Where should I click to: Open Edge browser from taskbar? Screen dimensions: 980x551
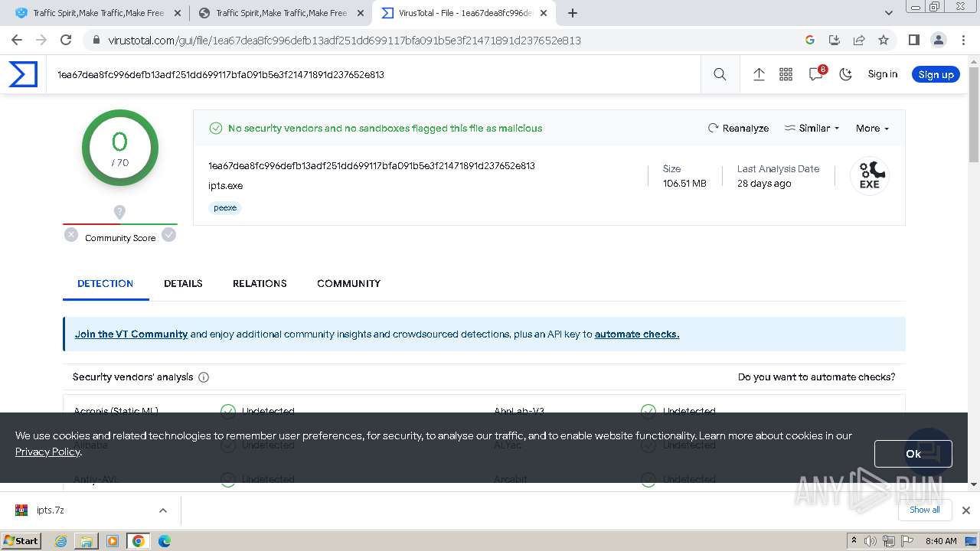point(164,541)
